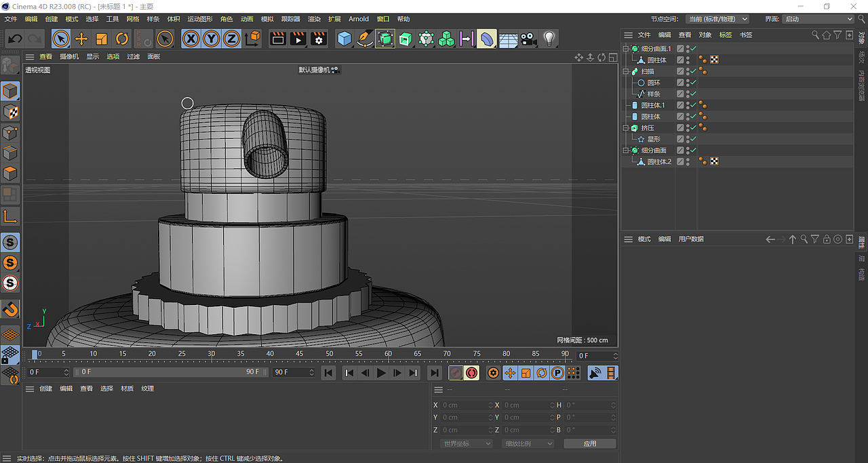Click frame 45 on the timeline ruler
The height and width of the screenshot is (463, 868).
coord(300,354)
